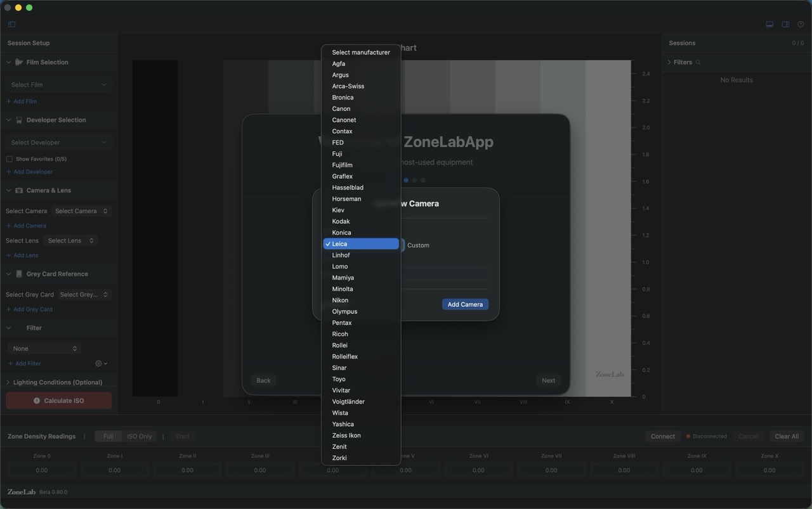Screen dimensions: 812x509
Task: Click the Calculate ISO button
Action: coord(58,401)
